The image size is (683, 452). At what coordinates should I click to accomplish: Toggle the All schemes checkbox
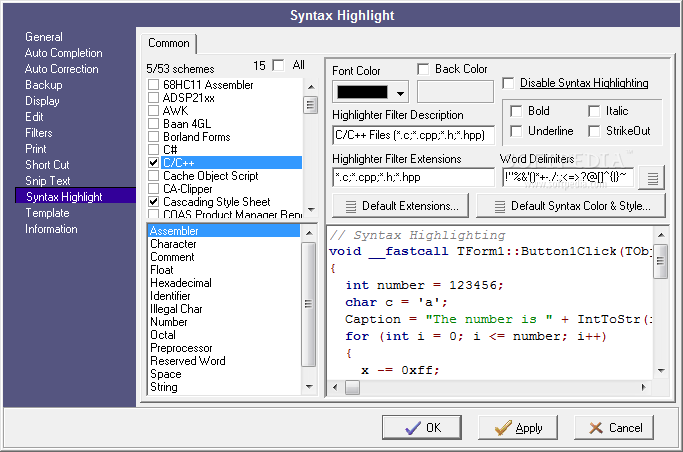[x=277, y=65]
